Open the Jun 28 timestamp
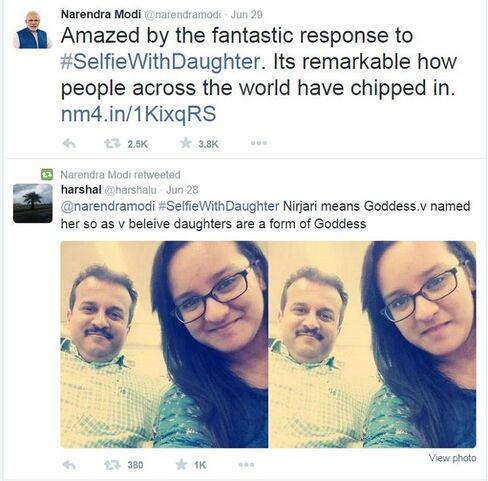 point(182,190)
